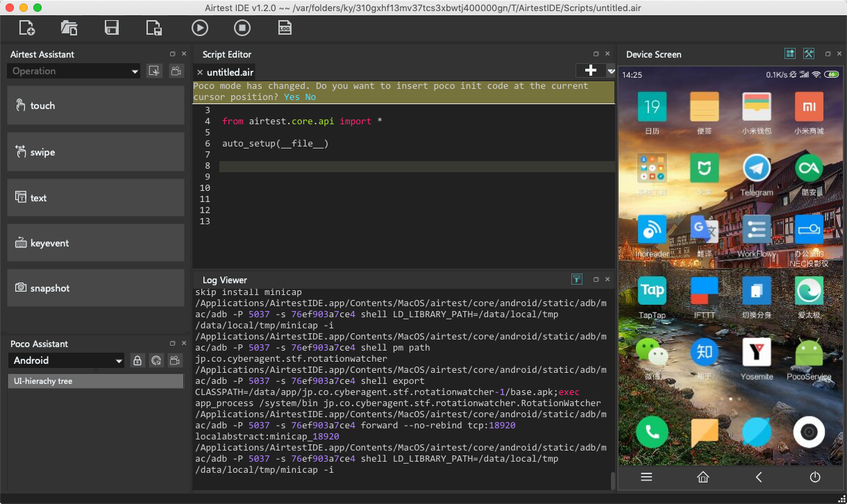Select the snapshot operation
Image resolution: width=847 pixels, height=504 pixels.
[96, 288]
